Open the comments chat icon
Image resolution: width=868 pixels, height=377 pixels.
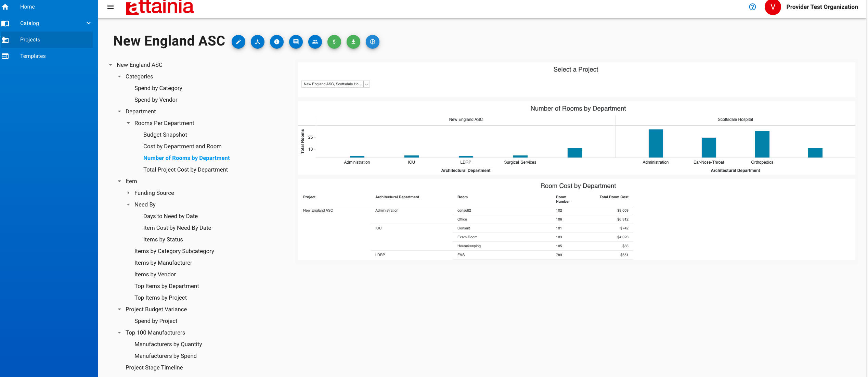[x=296, y=42]
